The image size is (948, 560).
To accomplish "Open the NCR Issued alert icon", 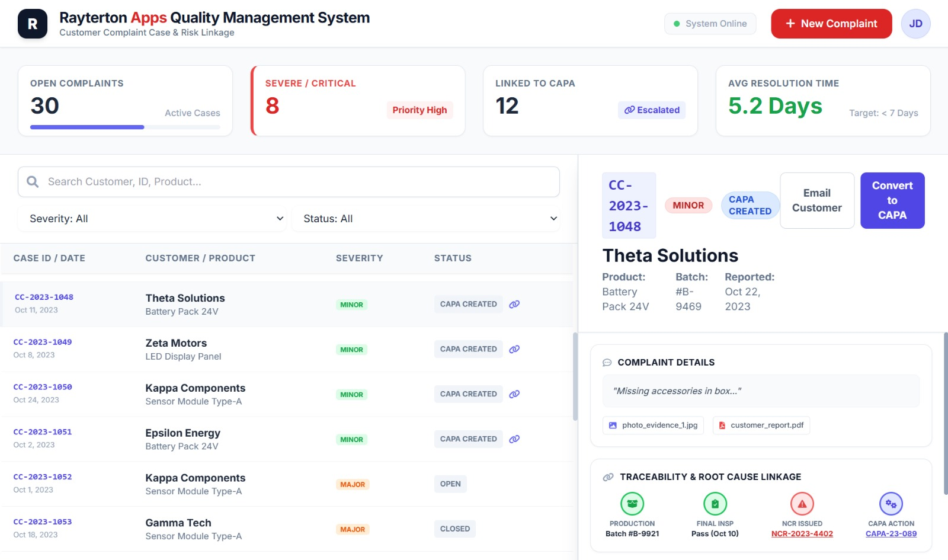I will [x=802, y=504].
